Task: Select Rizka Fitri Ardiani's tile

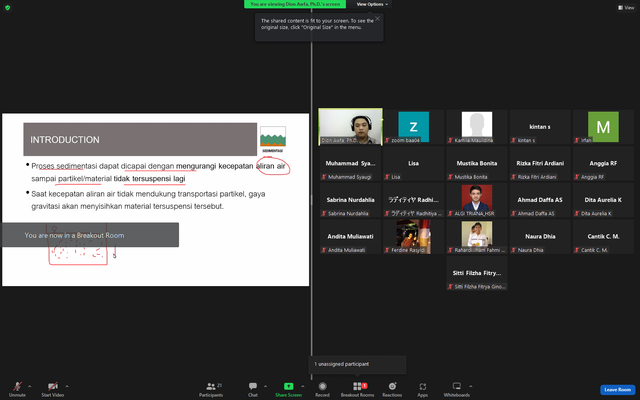Action: point(540,163)
